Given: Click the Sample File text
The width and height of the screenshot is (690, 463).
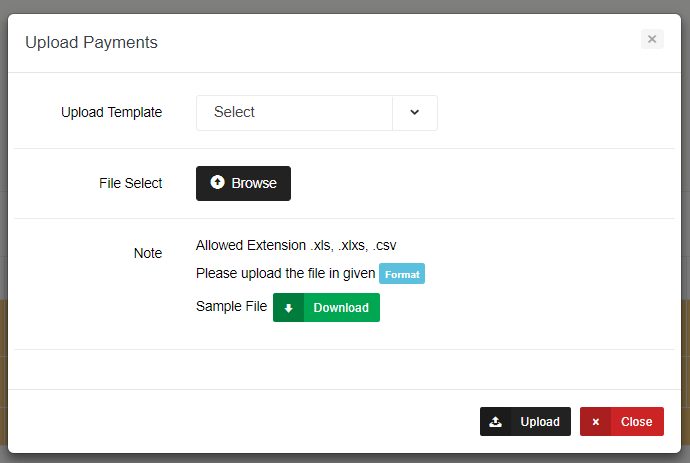Looking at the screenshot, I should (231, 307).
